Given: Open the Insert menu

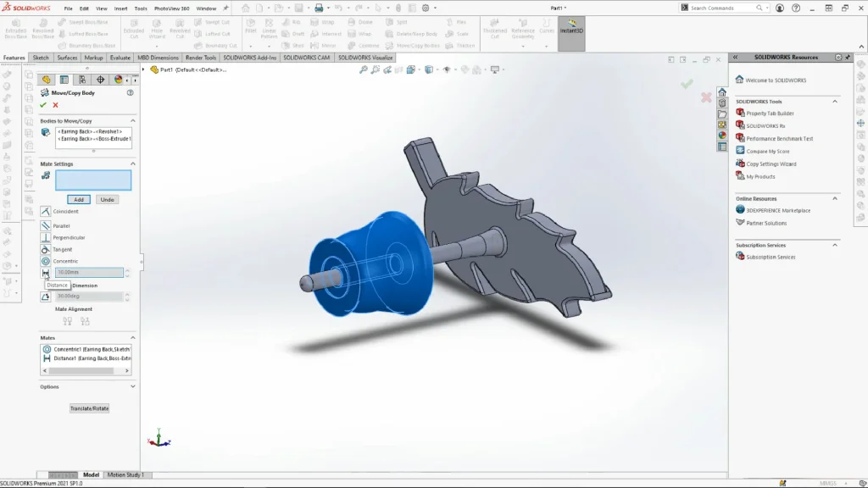Looking at the screenshot, I should click(120, 8).
